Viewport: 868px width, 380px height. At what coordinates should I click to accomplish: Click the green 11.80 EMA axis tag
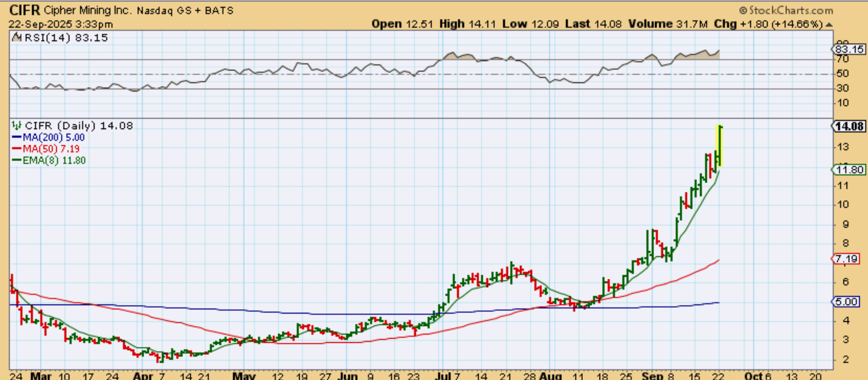click(848, 170)
